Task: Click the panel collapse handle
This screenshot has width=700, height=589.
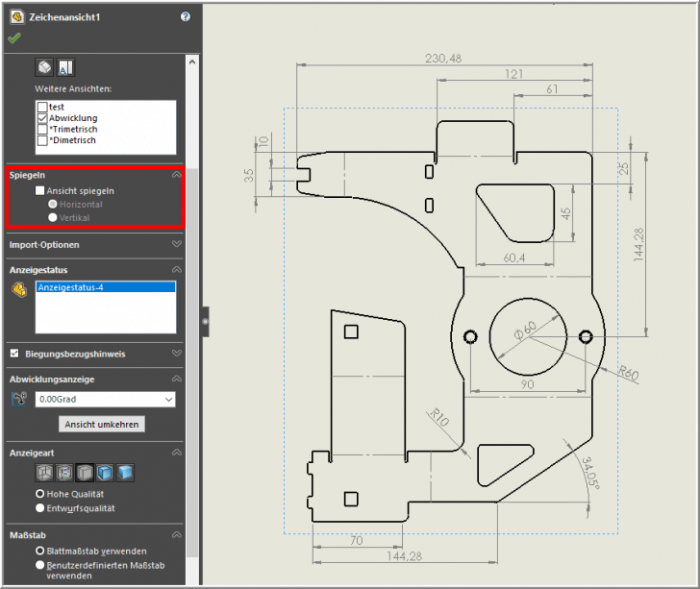Action: point(205,321)
